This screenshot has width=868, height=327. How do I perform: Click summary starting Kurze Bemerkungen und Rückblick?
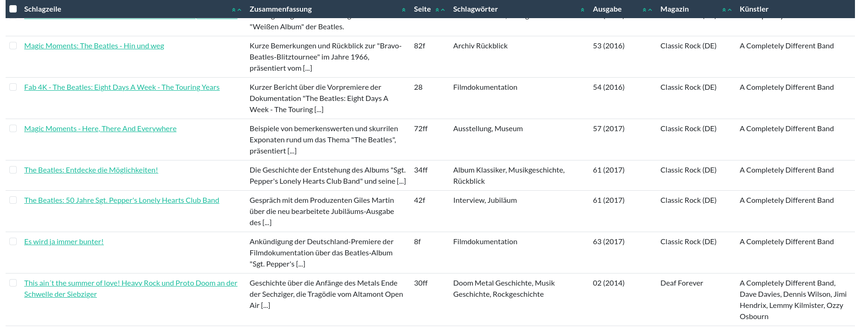pyautogui.click(x=325, y=57)
